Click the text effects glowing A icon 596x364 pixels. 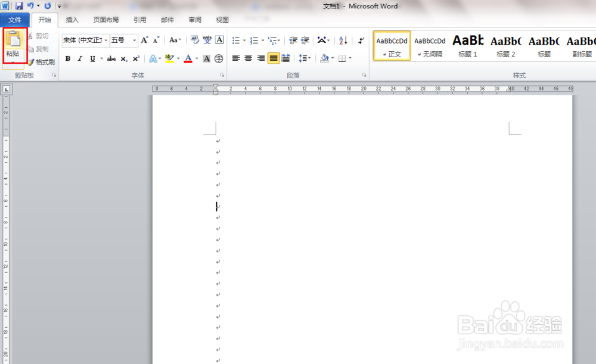click(153, 58)
